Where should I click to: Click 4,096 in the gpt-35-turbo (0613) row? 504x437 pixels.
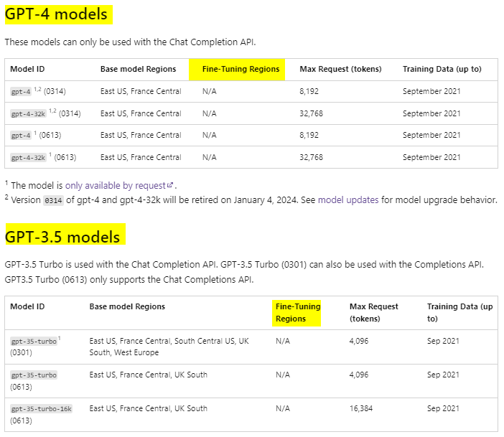[359, 375]
